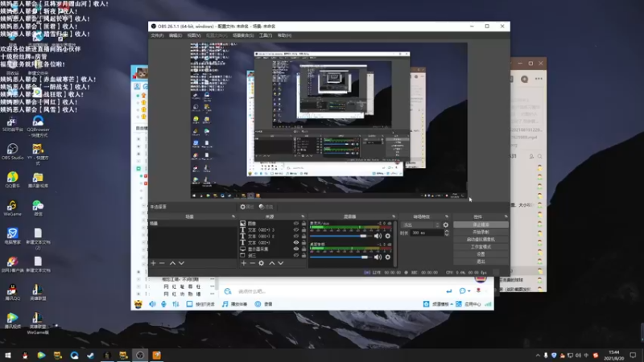
Task: Open the 转场特效 dock popout icon
Action: pyautogui.click(x=447, y=216)
